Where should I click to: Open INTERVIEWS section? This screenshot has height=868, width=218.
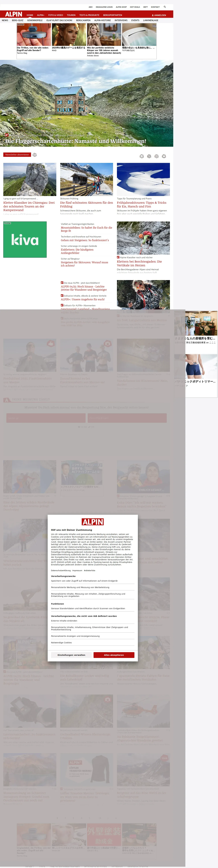point(121,20)
